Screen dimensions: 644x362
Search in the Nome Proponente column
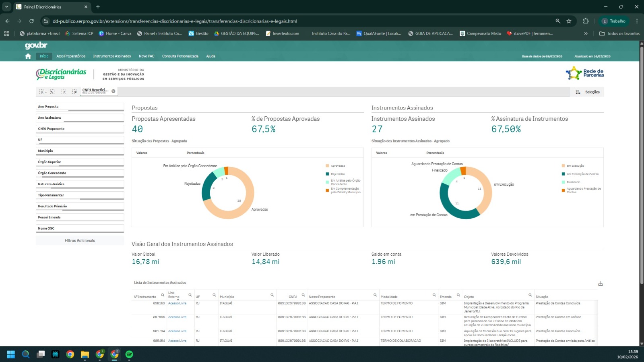tap(375, 295)
